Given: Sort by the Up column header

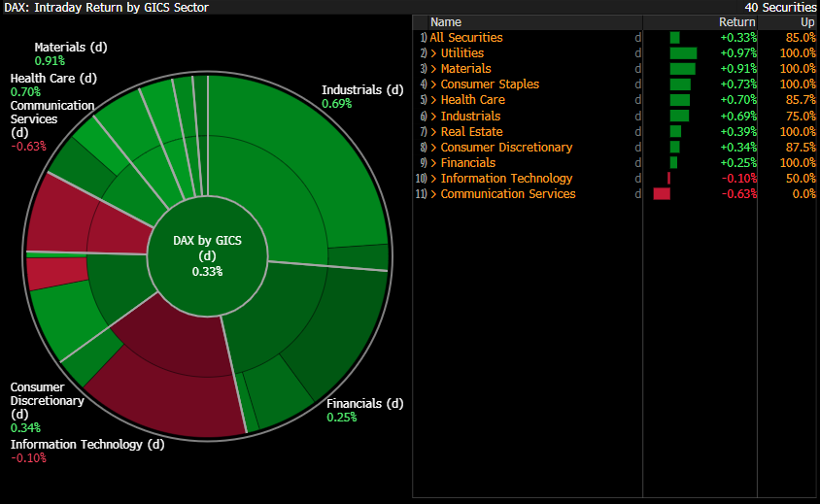Looking at the screenshot, I should pyautogui.click(x=807, y=22).
